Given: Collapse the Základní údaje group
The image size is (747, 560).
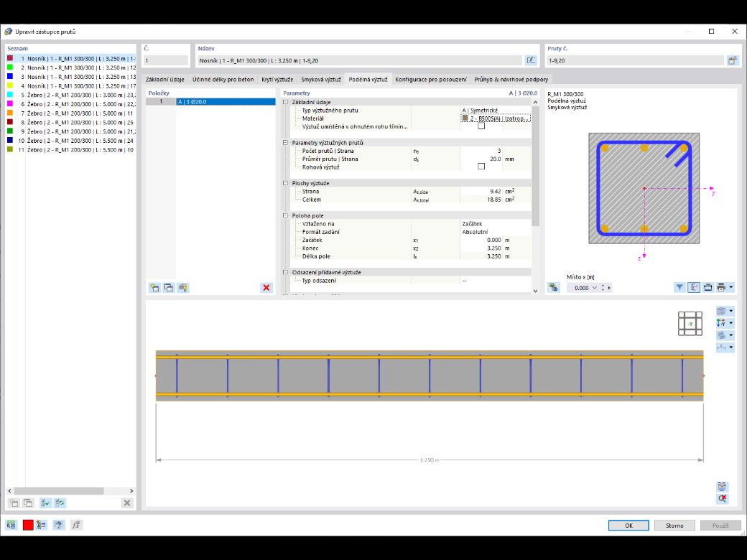Looking at the screenshot, I should (286, 102).
